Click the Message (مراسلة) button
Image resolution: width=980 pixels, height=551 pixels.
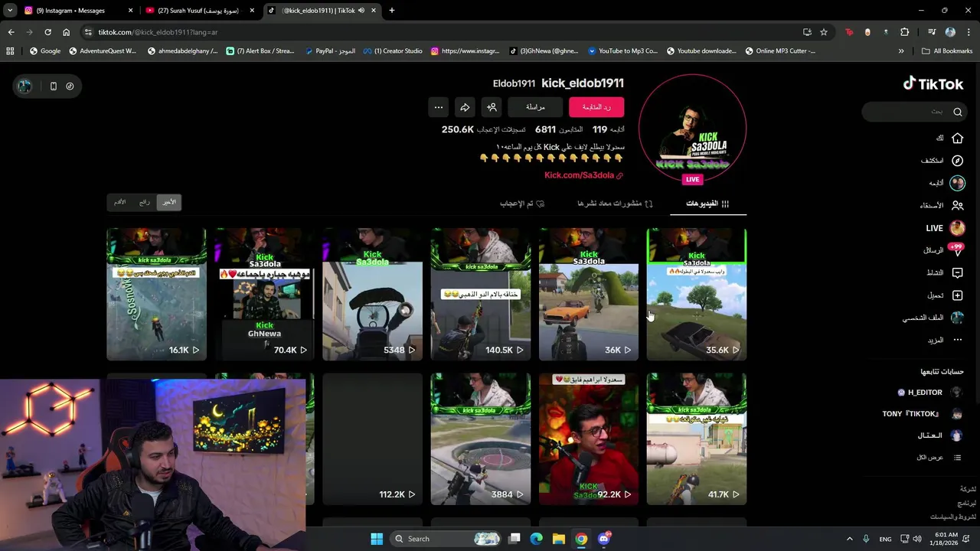[535, 107]
